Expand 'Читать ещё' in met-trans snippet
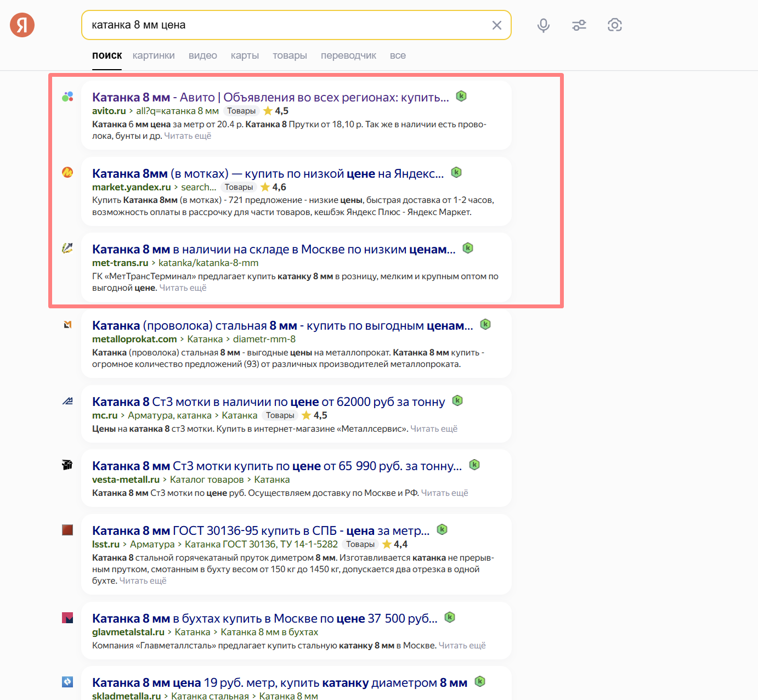The image size is (758, 700). pyautogui.click(x=183, y=288)
